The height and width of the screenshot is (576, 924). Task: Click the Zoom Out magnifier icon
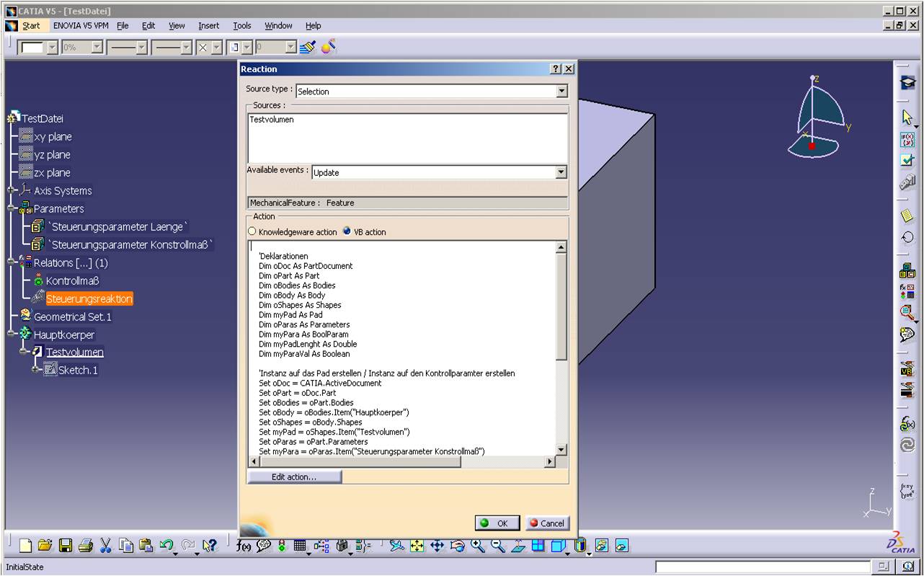pyautogui.click(x=497, y=546)
